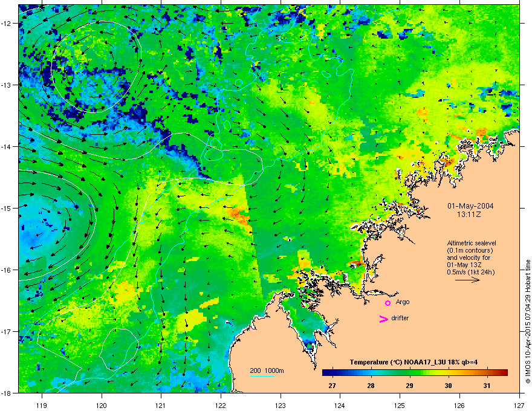Click the color bar tick label 30
This screenshot has width=532, height=411.
point(448,386)
